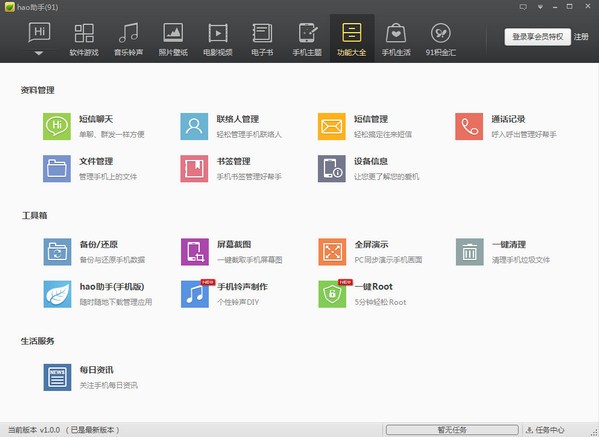Screen dimensions: 599x437
Task: Open 每日资讯 news icon
Action: (57, 377)
